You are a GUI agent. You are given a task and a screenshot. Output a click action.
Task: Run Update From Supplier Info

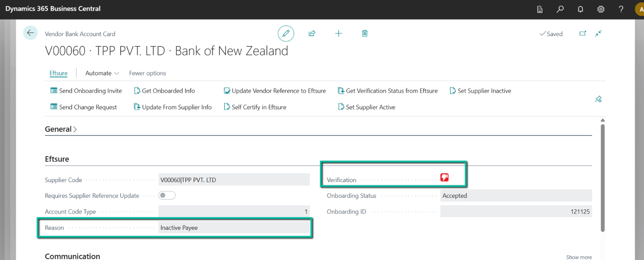[173, 107]
